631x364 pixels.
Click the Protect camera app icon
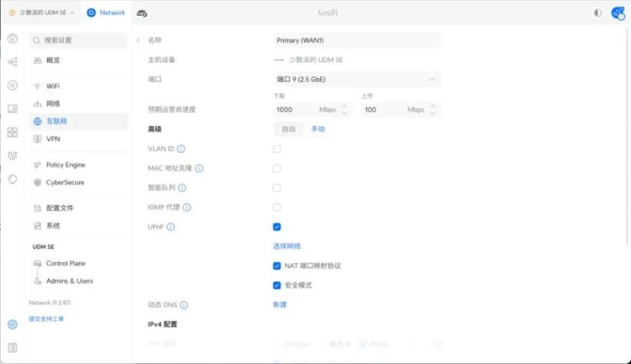pyautogui.click(x=142, y=13)
